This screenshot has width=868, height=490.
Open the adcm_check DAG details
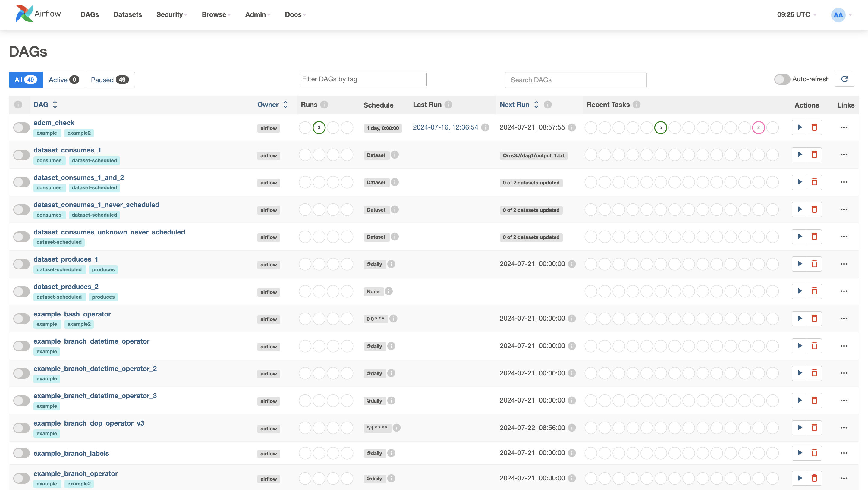(x=54, y=123)
